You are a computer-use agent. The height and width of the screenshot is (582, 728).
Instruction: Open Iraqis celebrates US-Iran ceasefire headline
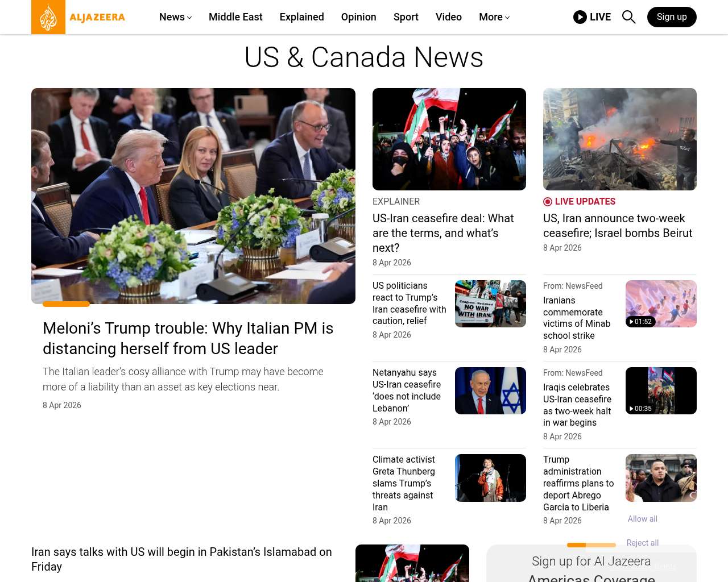577,405
